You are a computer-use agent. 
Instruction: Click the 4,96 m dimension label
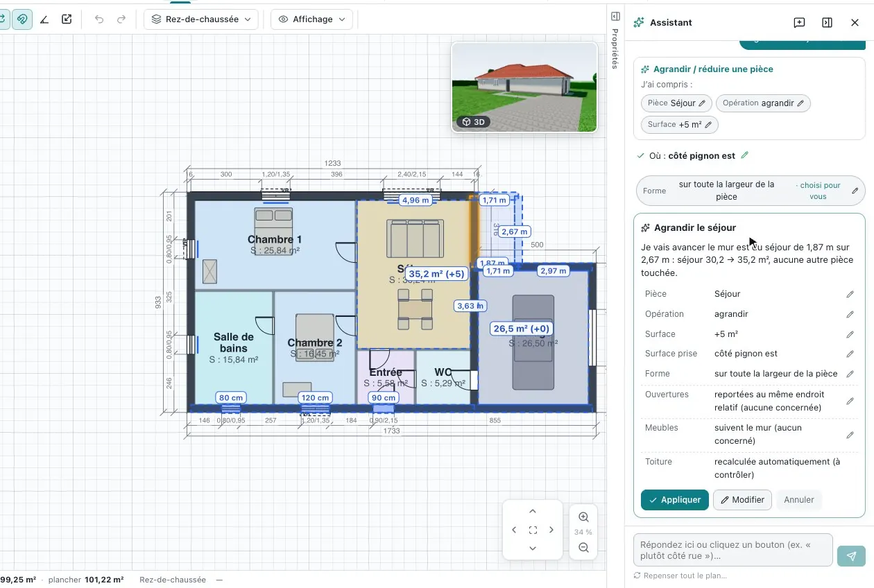pos(415,200)
